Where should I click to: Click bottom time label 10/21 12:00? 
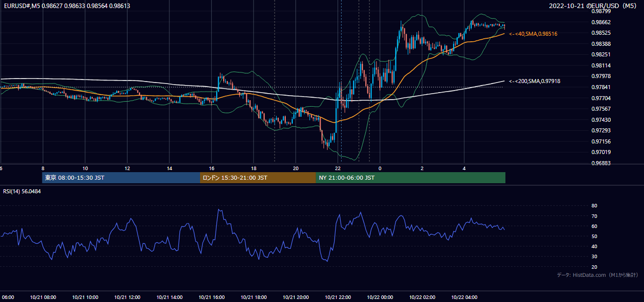point(127,297)
